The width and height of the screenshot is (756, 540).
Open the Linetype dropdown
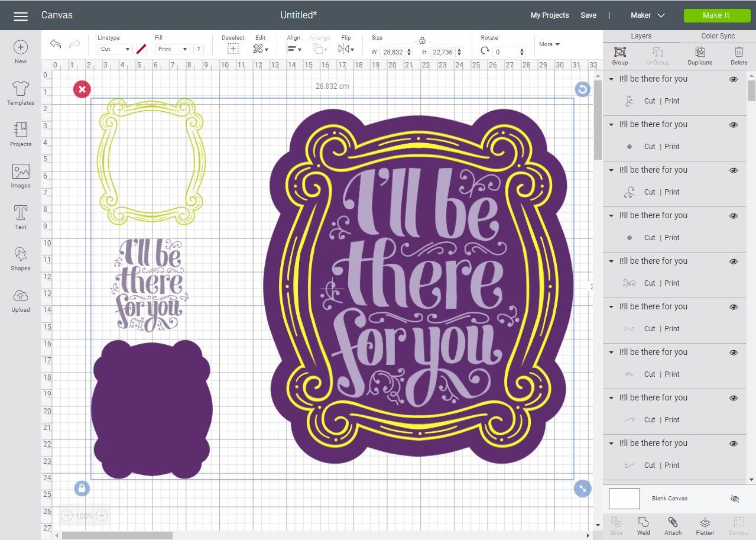pos(114,49)
